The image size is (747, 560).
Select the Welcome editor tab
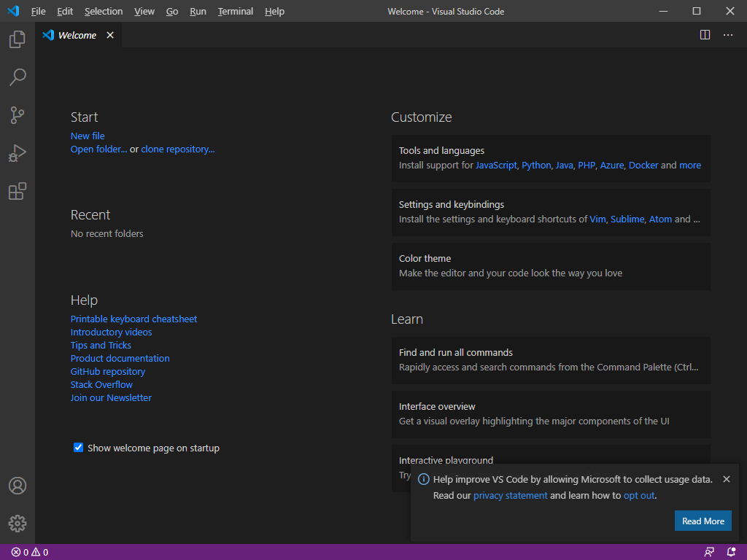click(79, 35)
